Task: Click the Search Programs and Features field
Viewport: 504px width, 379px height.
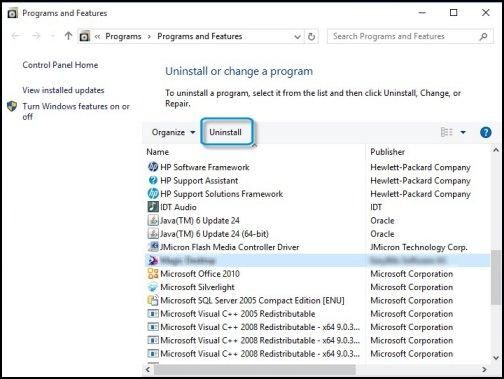Action: point(410,36)
